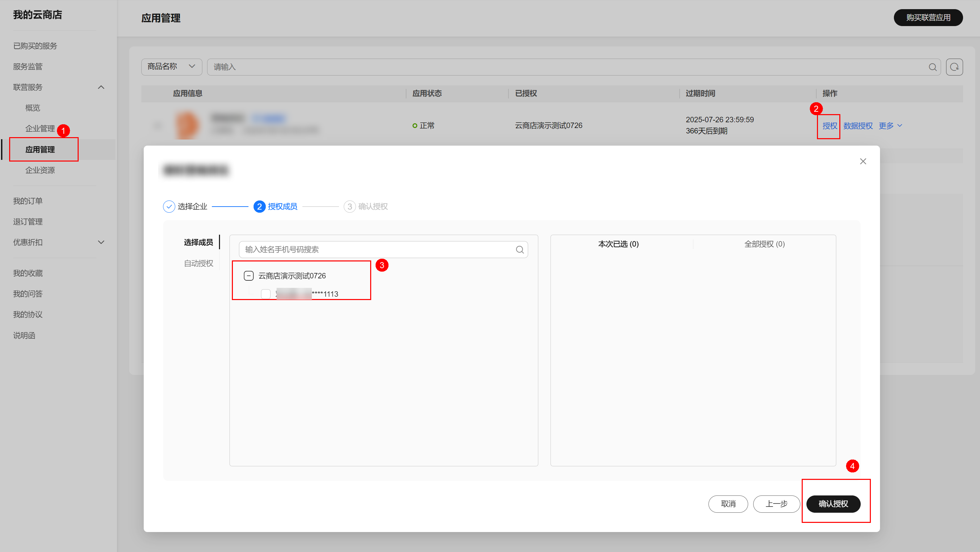Switch to the 自动授权 tab
The image size is (980, 552).
(x=198, y=263)
